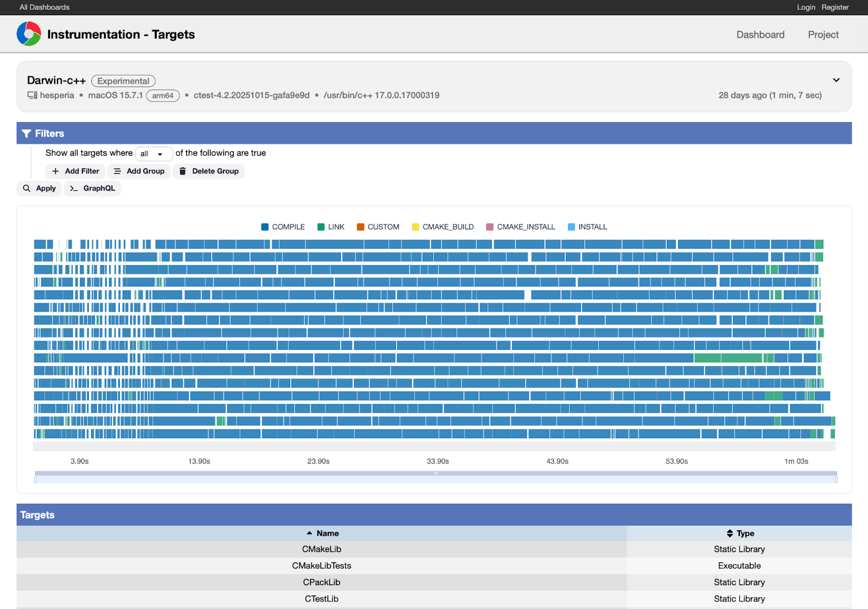Toggle CUSTOM series in chart legend

(378, 227)
